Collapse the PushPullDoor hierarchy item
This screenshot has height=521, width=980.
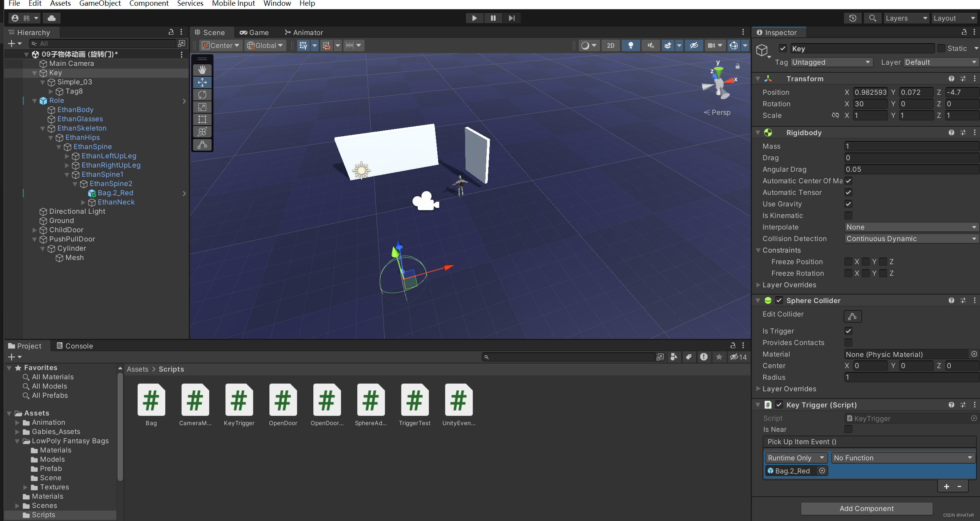coord(35,239)
